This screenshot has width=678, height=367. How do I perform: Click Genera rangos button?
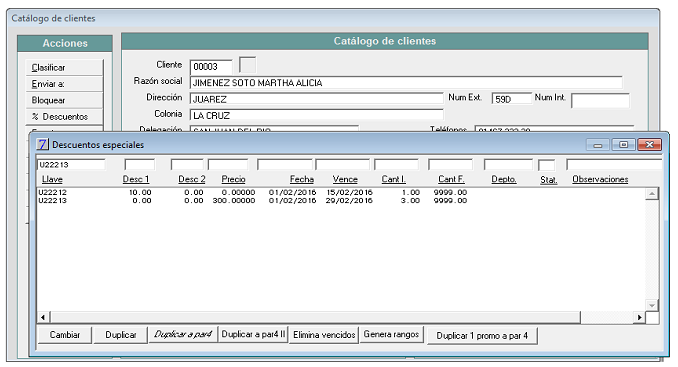point(391,335)
